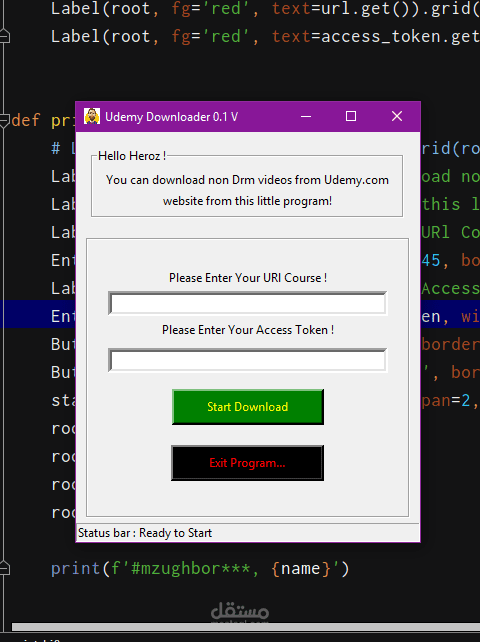Focus the Access Token input field
Image resolution: width=480 pixels, height=642 pixels.
tap(247, 360)
